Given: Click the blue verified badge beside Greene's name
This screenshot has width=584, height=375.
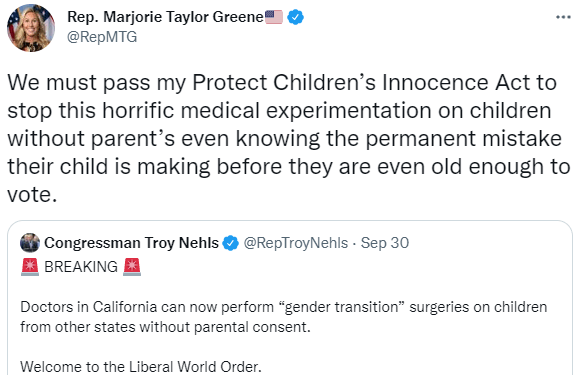Looking at the screenshot, I should click(x=296, y=18).
